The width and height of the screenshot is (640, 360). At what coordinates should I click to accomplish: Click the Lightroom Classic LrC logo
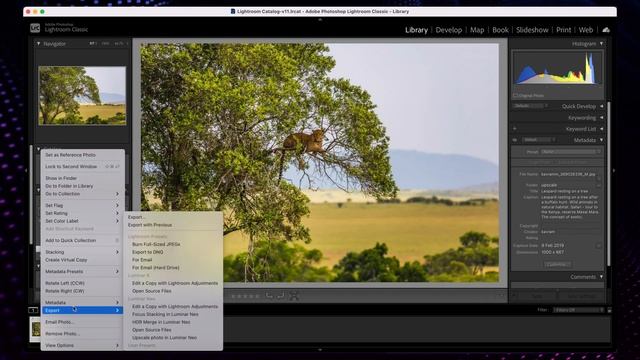point(35,28)
